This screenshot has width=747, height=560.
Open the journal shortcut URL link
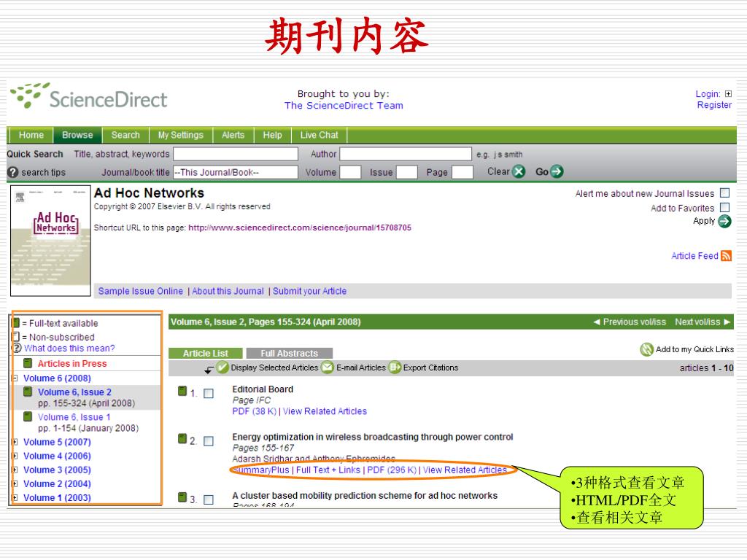(x=300, y=227)
